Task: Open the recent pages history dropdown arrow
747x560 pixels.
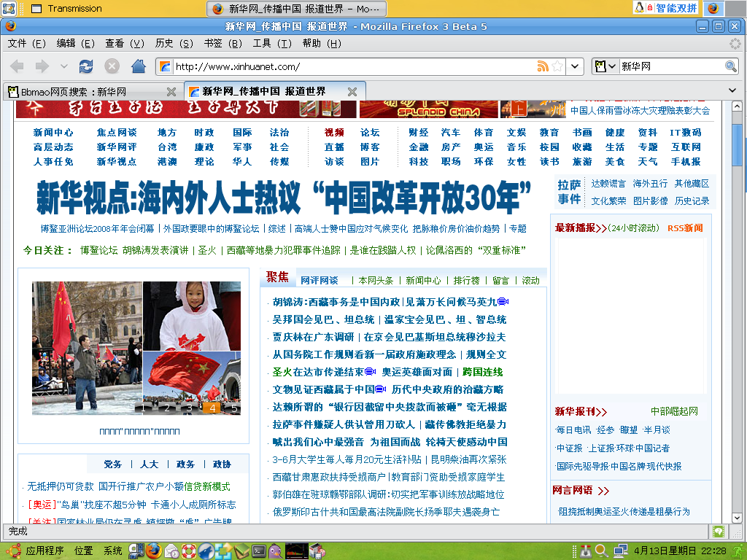Action: 64,66
